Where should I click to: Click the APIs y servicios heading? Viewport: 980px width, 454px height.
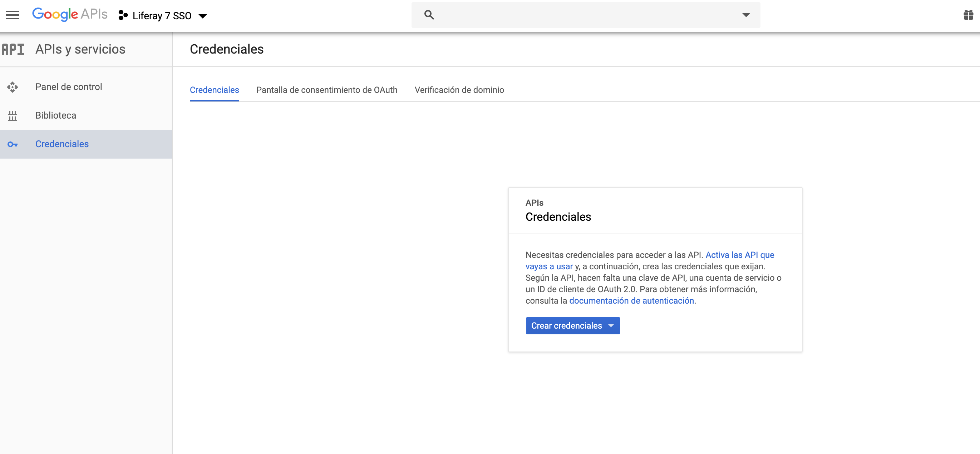(x=80, y=49)
